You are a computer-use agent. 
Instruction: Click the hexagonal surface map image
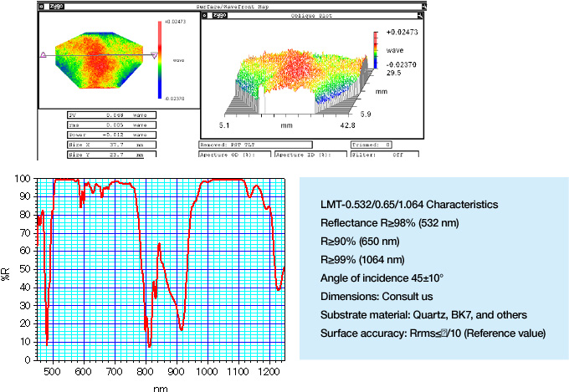pyautogui.click(x=98, y=62)
